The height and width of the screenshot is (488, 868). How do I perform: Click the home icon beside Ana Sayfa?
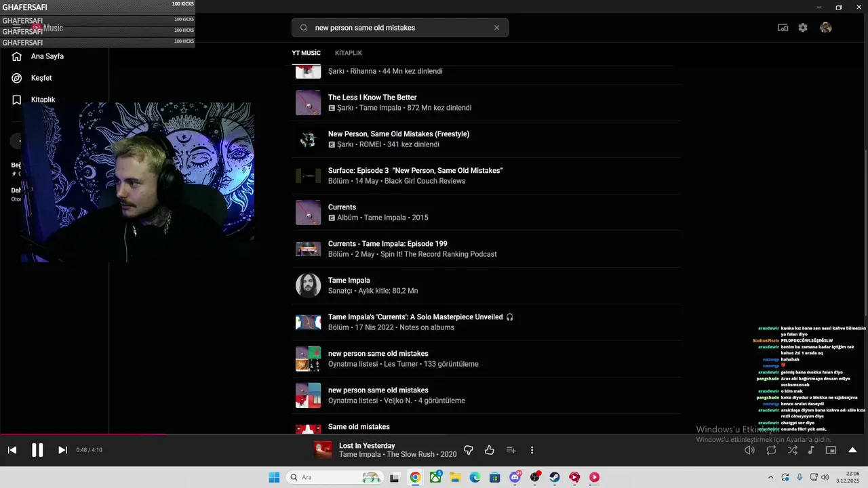click(17, 56)
